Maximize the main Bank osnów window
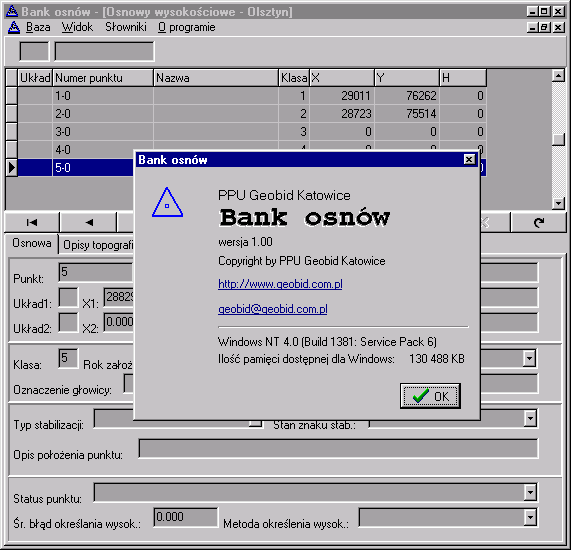The height and width of the screenshot is (550, 571). coord(544,11)
